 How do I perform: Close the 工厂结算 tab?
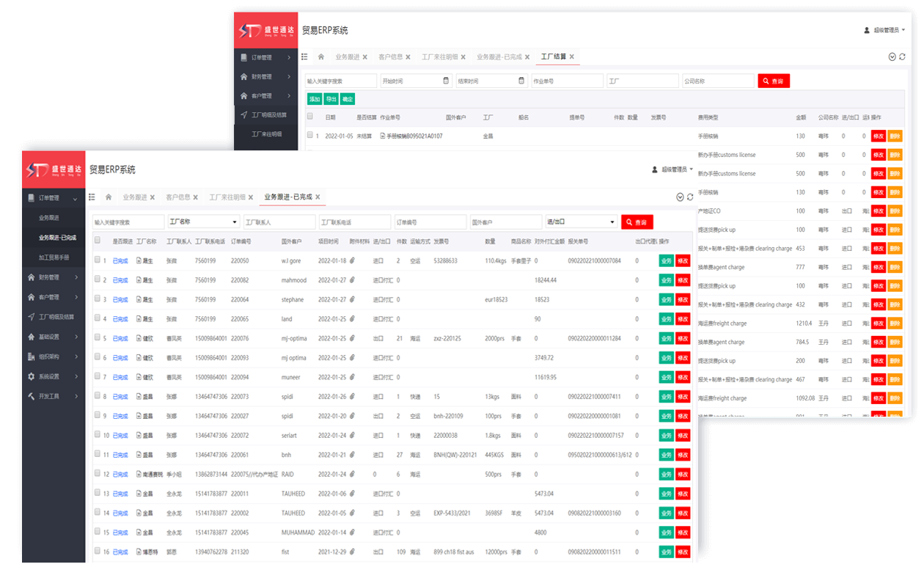[x=572, y=56]
